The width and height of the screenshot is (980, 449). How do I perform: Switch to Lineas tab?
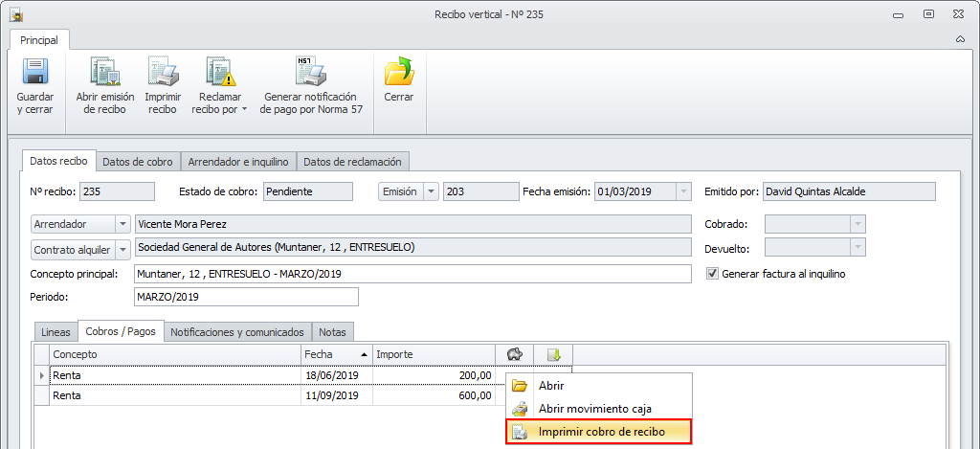(x=56, y=331)
